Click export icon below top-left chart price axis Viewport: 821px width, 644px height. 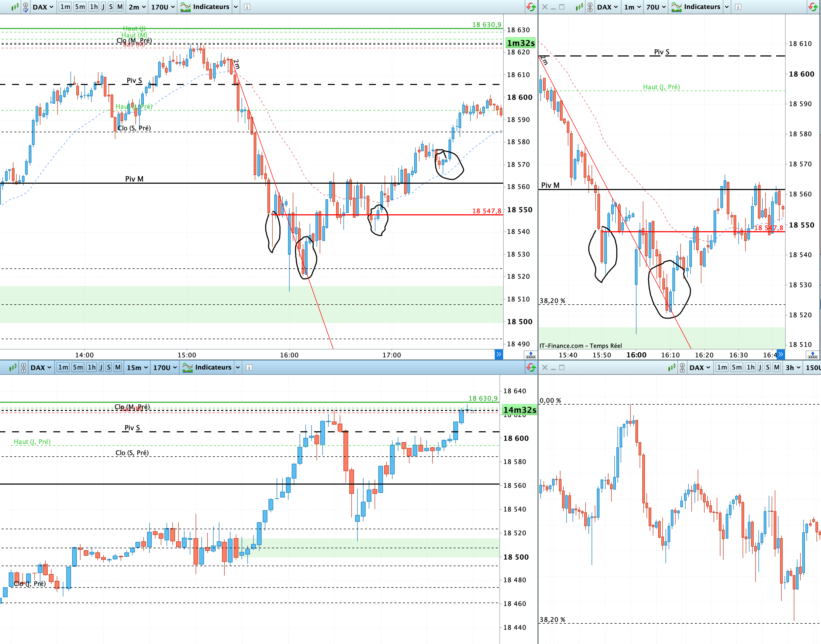(x=531, y=355)
